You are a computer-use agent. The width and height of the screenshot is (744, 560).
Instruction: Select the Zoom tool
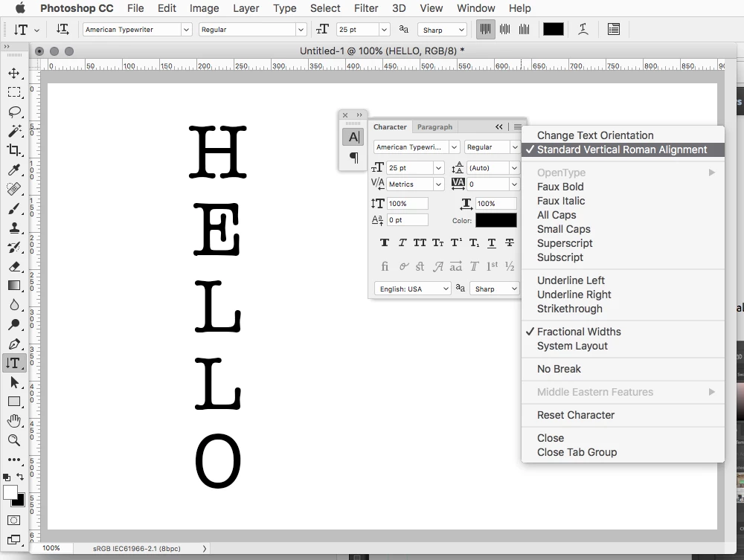[13, 440]
